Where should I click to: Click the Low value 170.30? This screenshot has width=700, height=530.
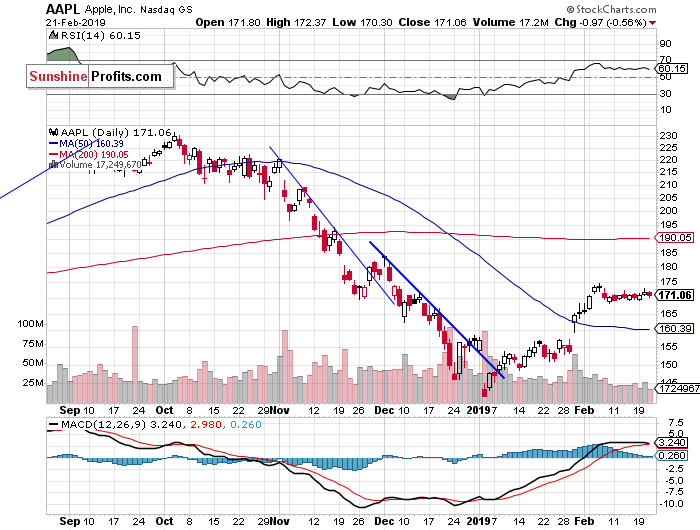pos(376,22)
